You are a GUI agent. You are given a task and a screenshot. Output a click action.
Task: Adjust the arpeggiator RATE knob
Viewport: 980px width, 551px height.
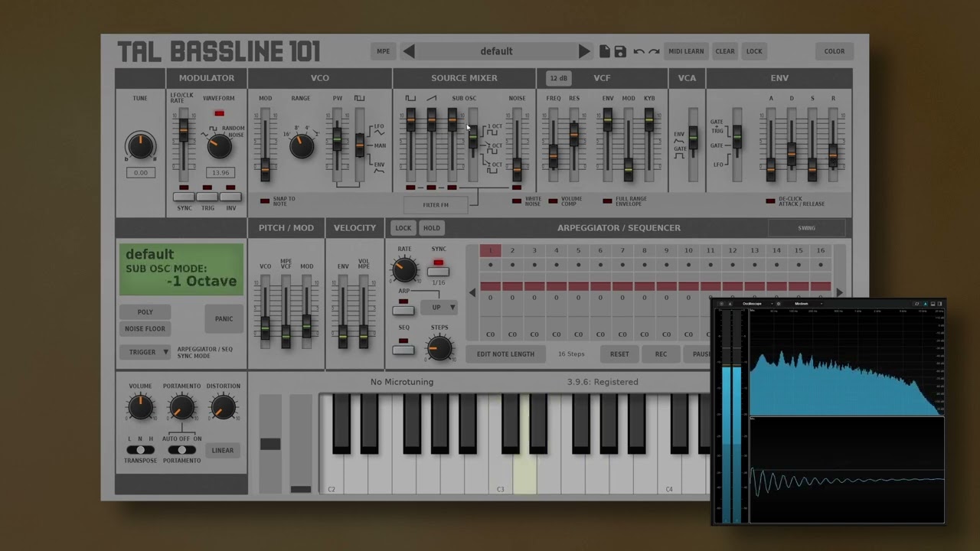(404, 269)
